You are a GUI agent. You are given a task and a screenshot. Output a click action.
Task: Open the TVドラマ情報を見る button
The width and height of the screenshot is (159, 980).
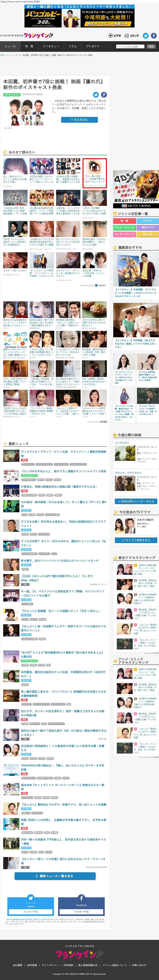tap(136, 540)
